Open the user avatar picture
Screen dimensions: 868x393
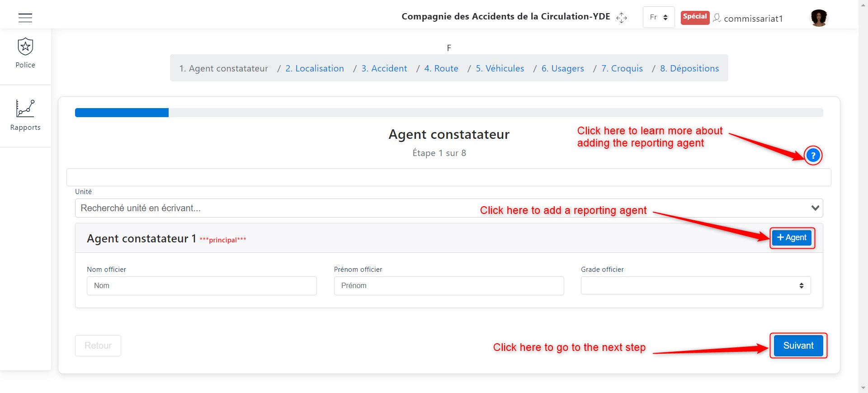[819, 18]
